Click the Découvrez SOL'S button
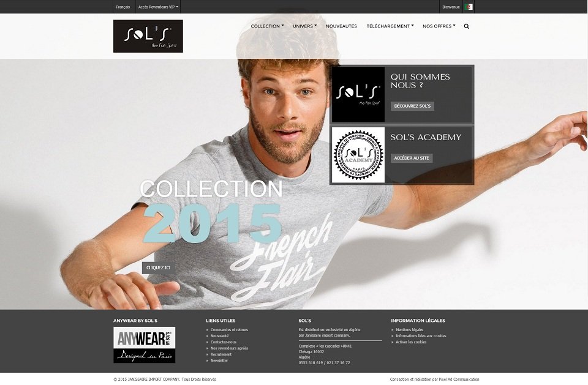588x385 pixels. click(x=412, y=106)
